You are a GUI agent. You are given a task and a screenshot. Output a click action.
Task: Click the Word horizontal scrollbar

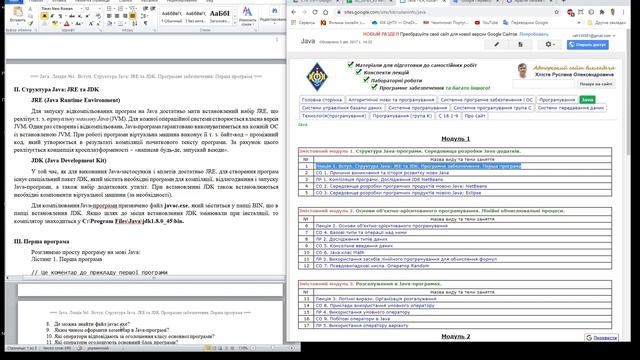click(x=145, y=278)
